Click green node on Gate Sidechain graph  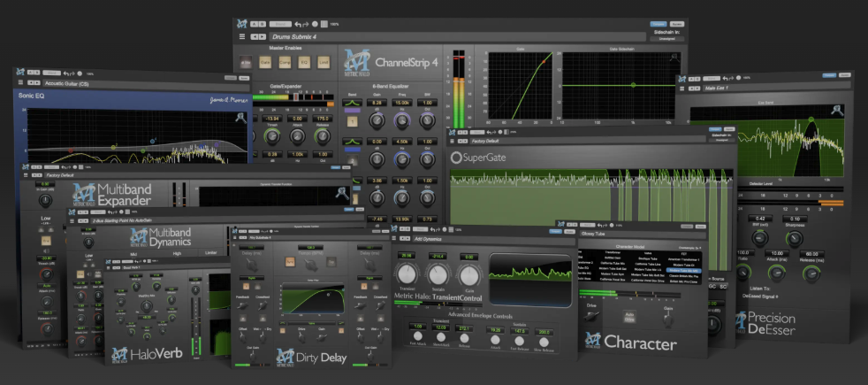(x=633, y=85)
